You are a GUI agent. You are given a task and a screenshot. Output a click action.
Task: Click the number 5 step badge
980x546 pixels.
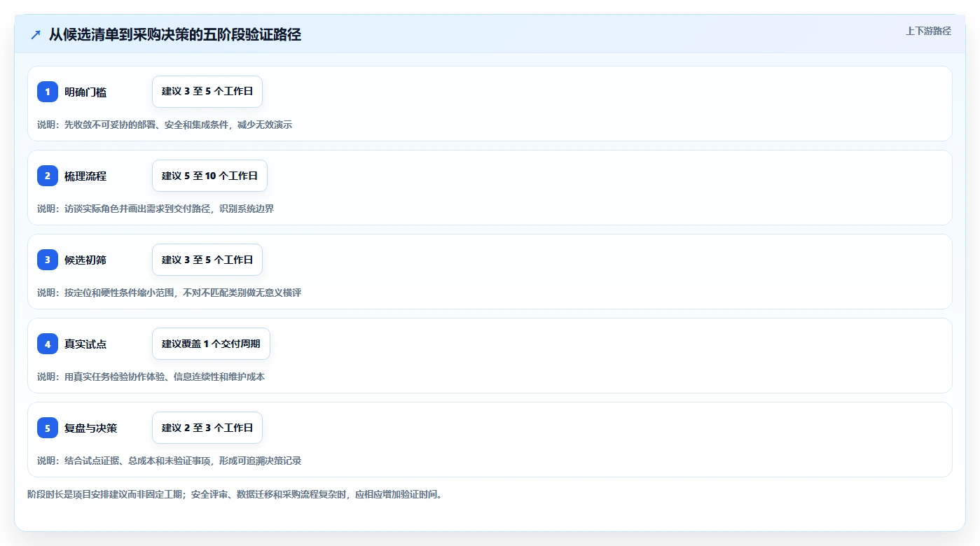coord(48,428)
